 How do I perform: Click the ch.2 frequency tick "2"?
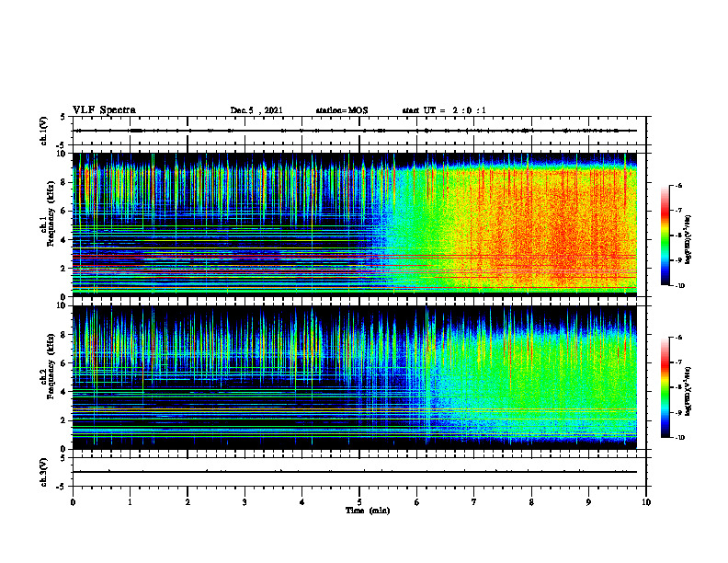pos(64,420)
